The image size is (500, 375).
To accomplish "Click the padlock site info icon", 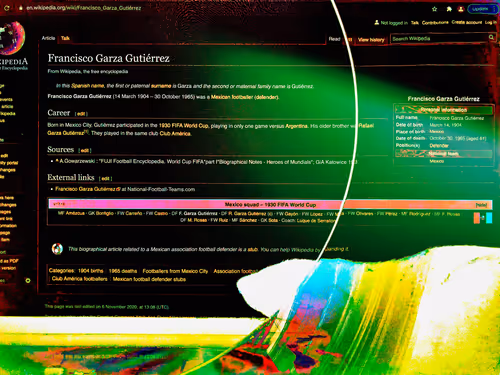I will (x=21, y=7).
